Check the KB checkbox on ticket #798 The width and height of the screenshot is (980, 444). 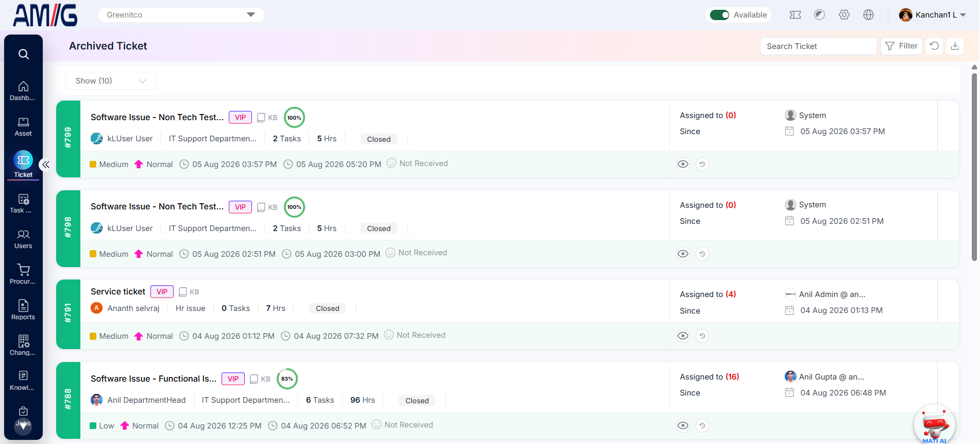261,207
